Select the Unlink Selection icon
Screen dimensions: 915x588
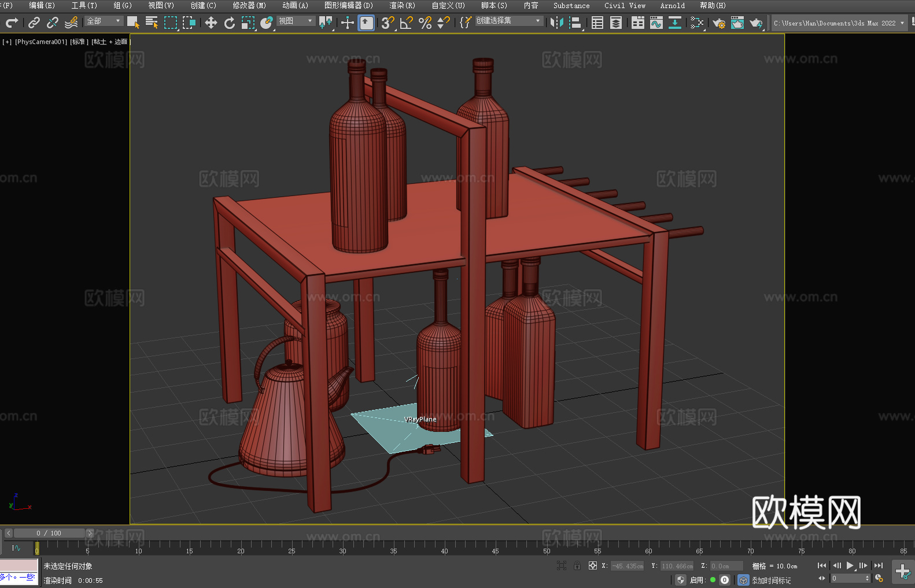53,23
